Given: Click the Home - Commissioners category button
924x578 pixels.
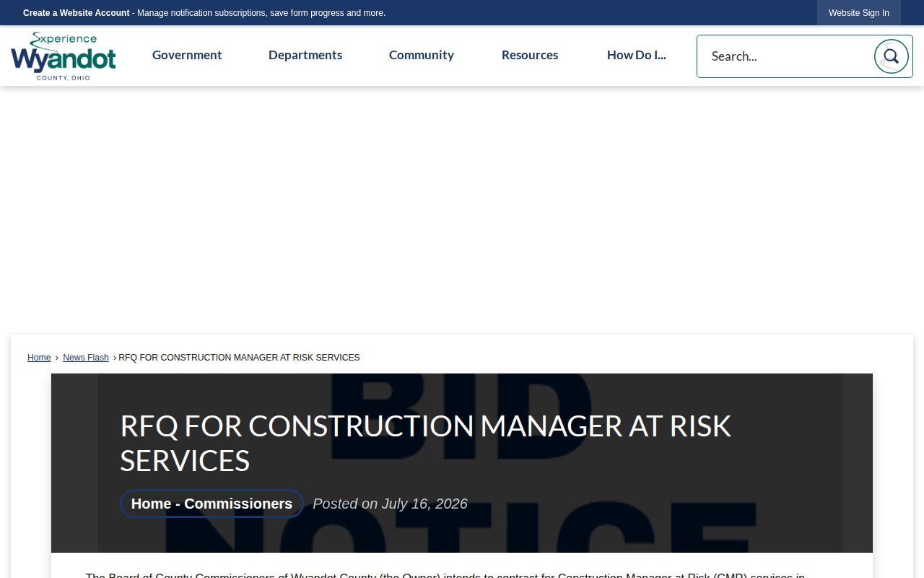Looking at the screenshot, I should click(212, 504).
